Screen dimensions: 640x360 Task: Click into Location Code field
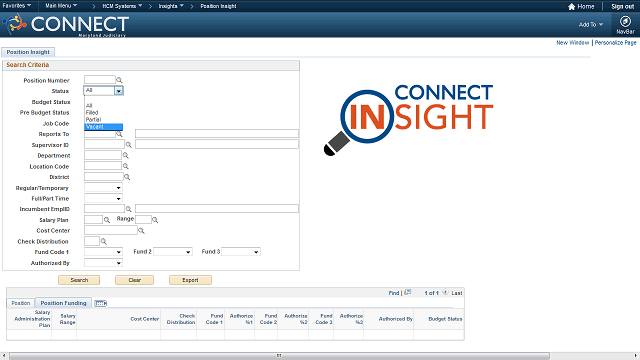point(103,166)
